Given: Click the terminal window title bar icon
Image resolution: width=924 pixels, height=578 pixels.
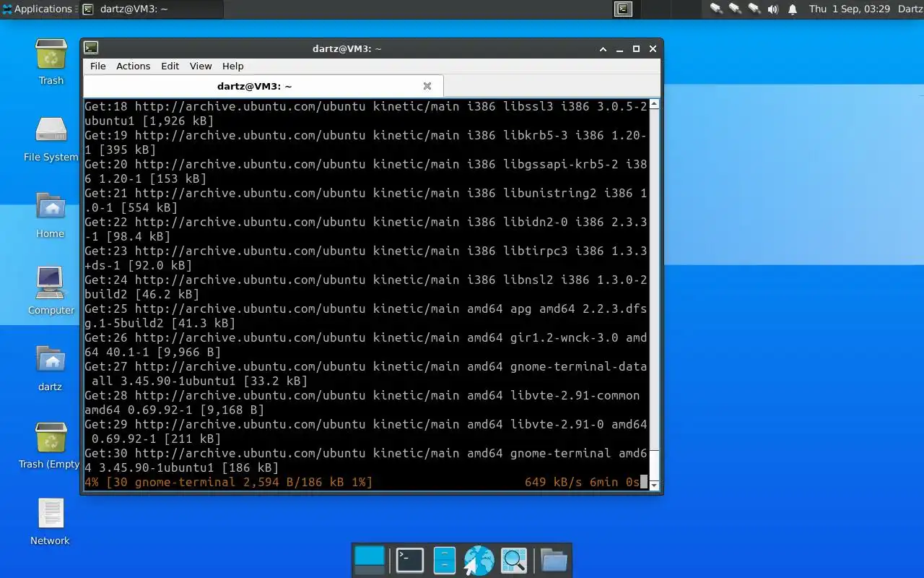Looking at the screenshot, I should 91,48.
